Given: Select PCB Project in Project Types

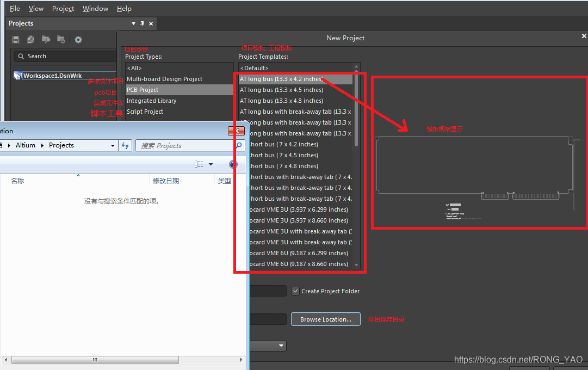Looking at the screenshot, I should click(143, 90).
